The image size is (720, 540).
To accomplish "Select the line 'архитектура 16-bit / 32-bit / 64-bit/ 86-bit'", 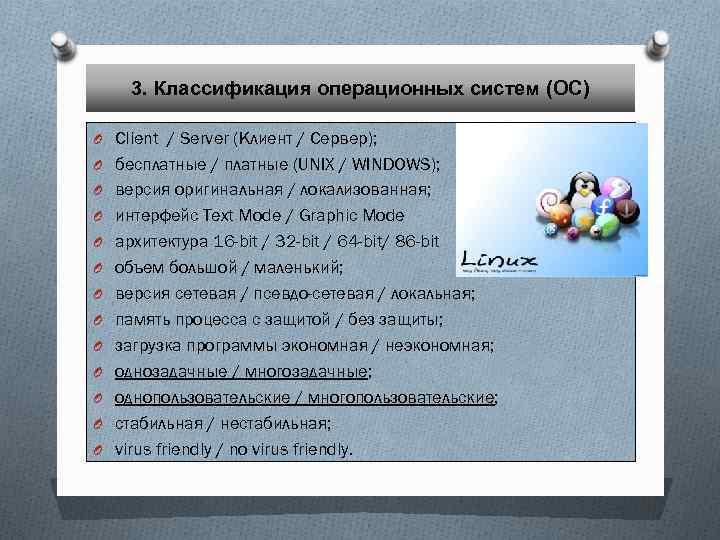I will tap(277, 242).
